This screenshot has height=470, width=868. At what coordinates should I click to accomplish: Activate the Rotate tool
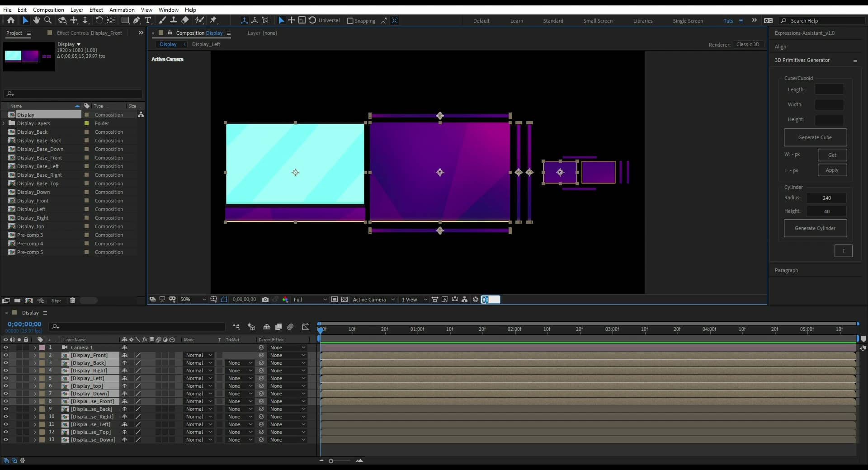coord(99,20)
